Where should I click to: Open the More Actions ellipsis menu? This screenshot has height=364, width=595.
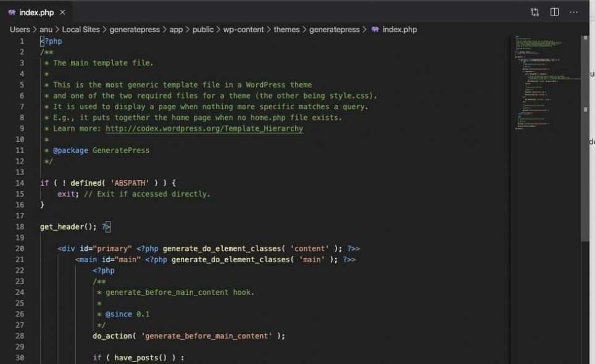coord(574,12)
